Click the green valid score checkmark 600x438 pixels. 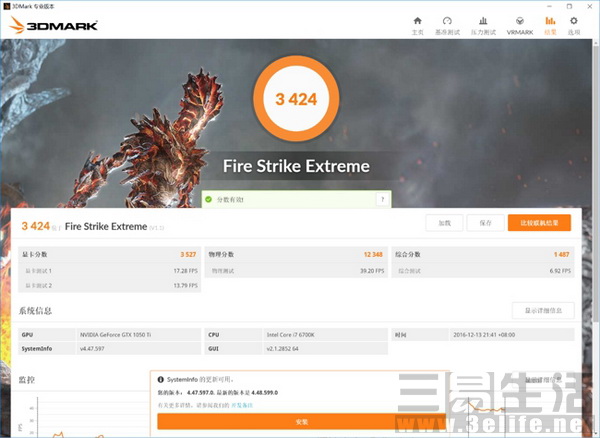(x=209, y=199)
